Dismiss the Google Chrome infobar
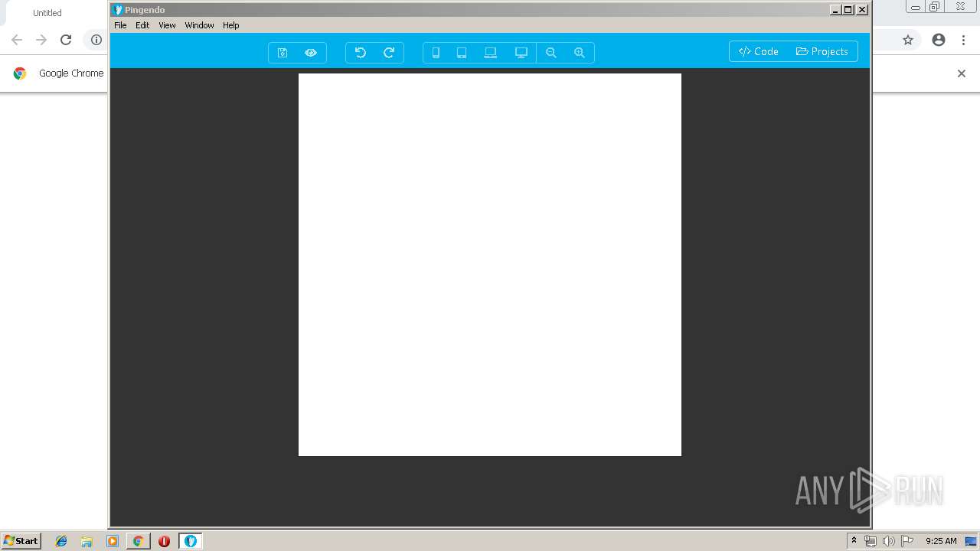The width and height of the screenshot is (980, 551). (x=962, y=73)
